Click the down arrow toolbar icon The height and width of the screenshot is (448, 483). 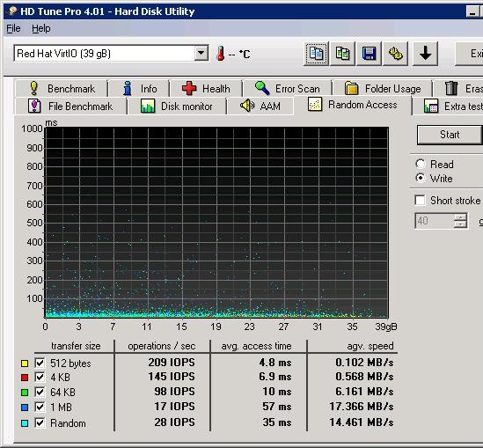[x=425, y=54]
